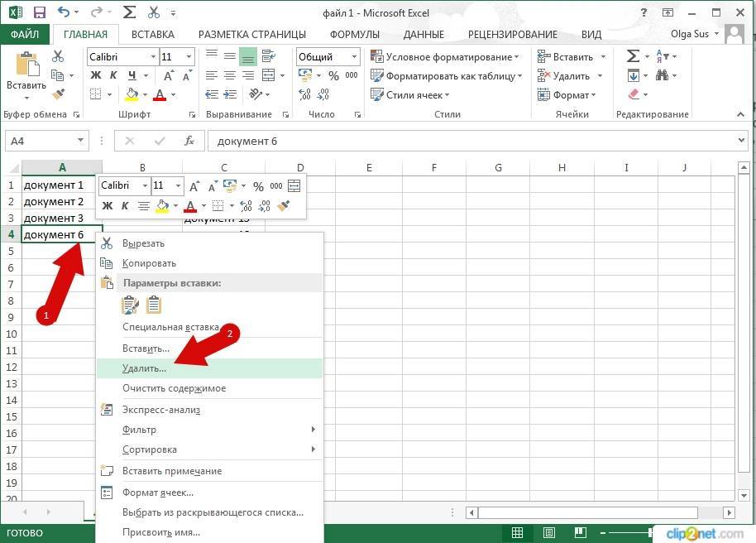Viewport: 756px width, 543px height.
Task: Click Find binoculars icon in ribbon
Action: 662,75
